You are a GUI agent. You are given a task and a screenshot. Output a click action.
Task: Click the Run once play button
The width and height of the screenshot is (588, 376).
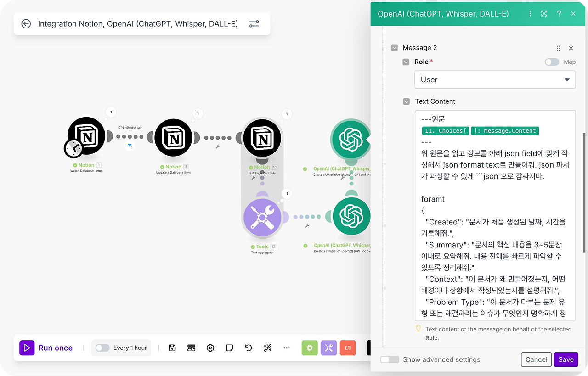tap(27, 348)
